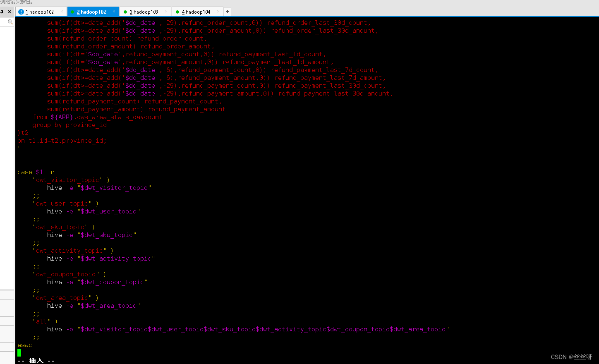Close the 4 hadoop104 tab
Screen dimensions: 599x364
click(x=218, y=12)
